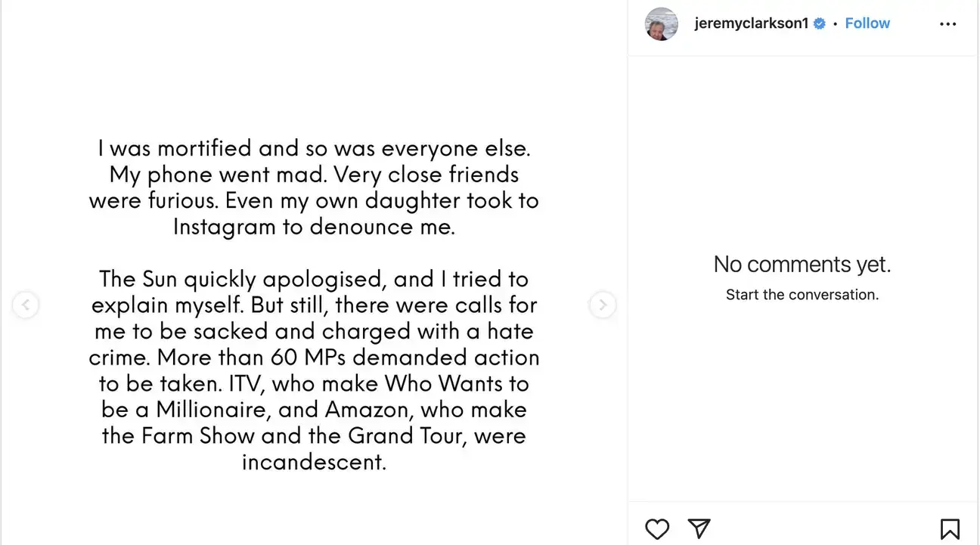The image size is (980, 545).
Task: Save the post with the bookmark icon
Action: (950, 528)
